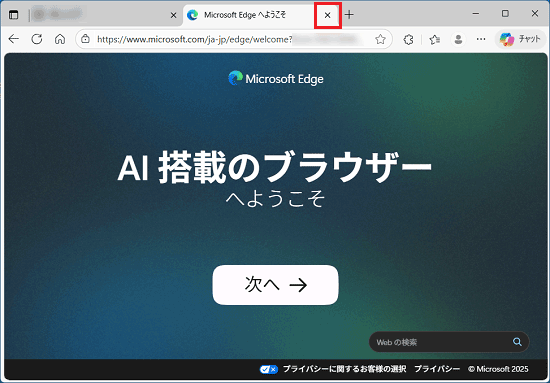
Task: Open Settings and more ellipsis menu
Action: [x=481, y=39]
